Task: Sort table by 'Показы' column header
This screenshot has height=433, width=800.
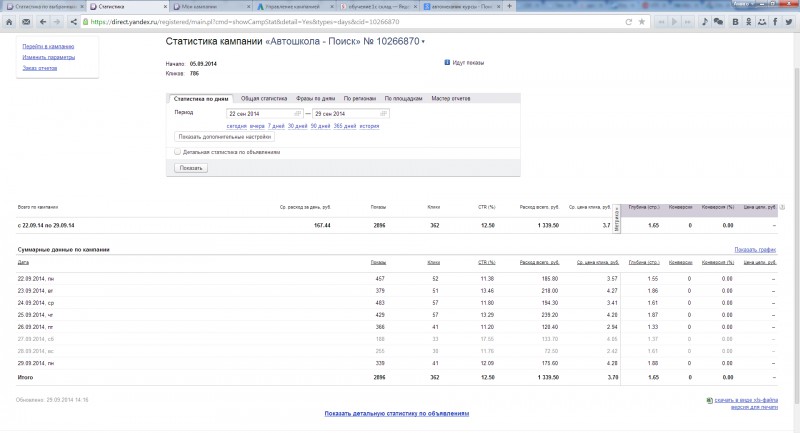Action: pyautogui.click(x=378, y=262)
